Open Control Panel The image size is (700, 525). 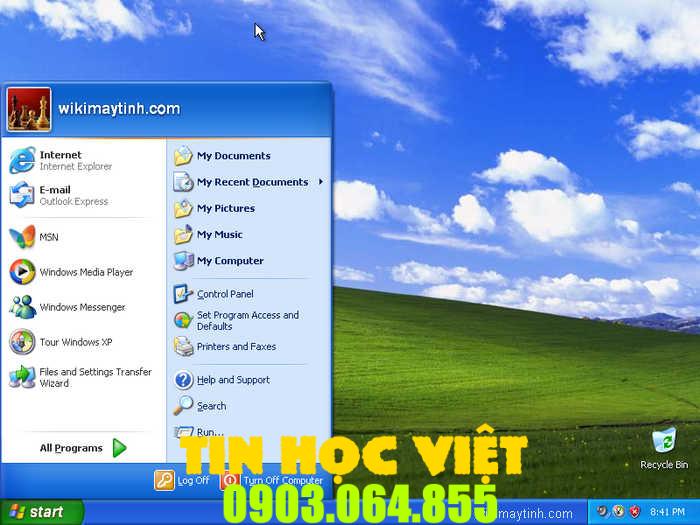click(224, 294)
